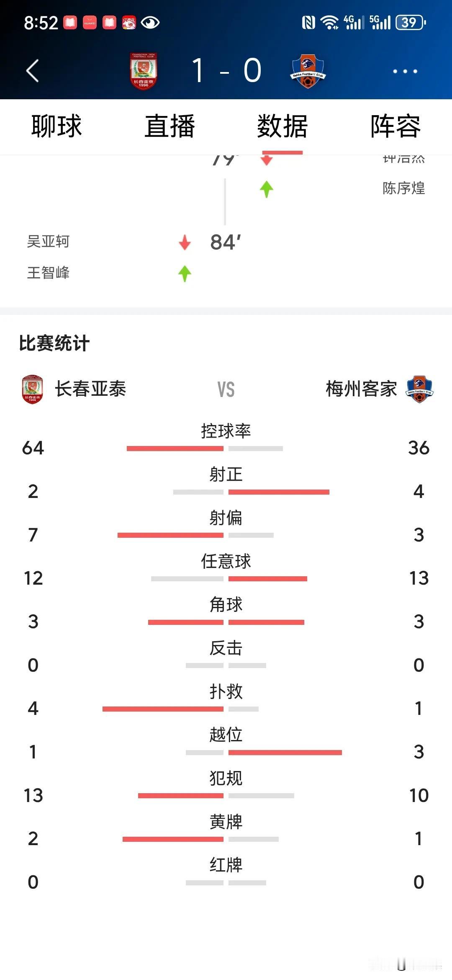Image resolution: width=452 pixels, height=980 pixels.
Task: Open the 阵容 lineup tab
Action: [x=395, y=126]
